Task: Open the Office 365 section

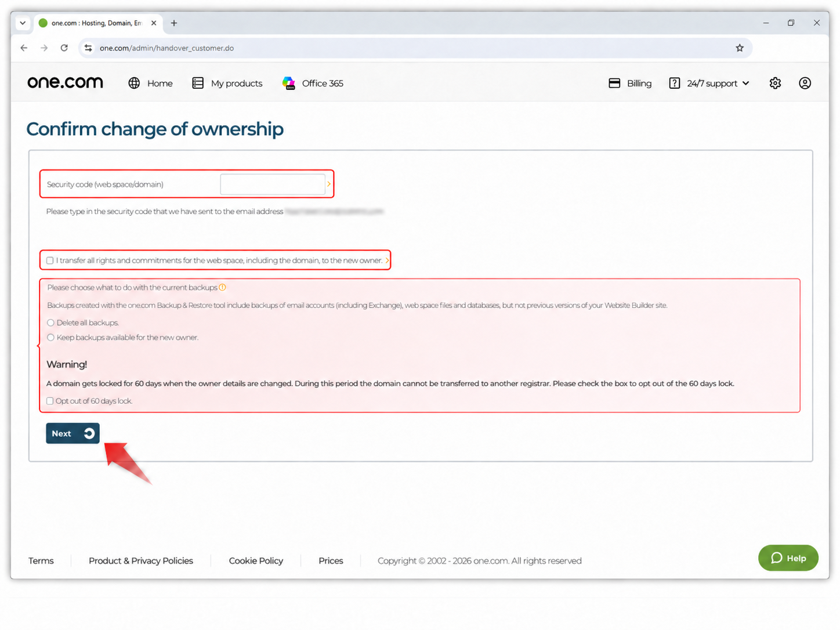Action: point(313,83)
